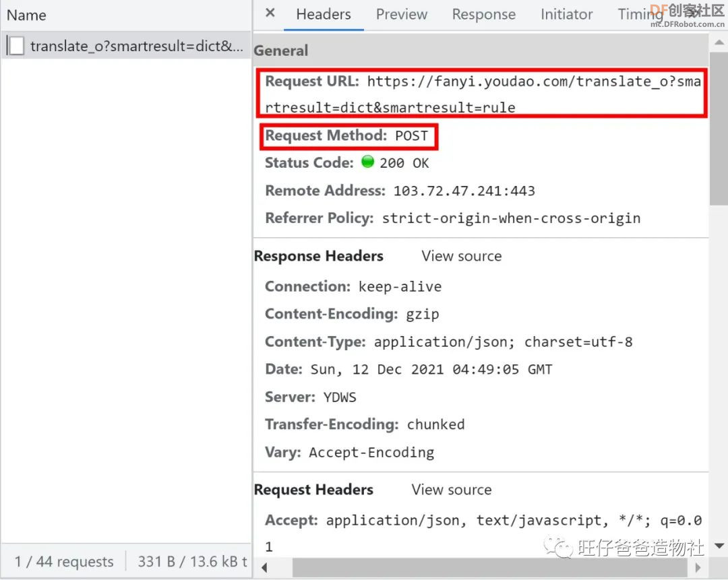Click the Content-Encoding gzip header
The image size is (728, 580).
click(x=352, y=314)
